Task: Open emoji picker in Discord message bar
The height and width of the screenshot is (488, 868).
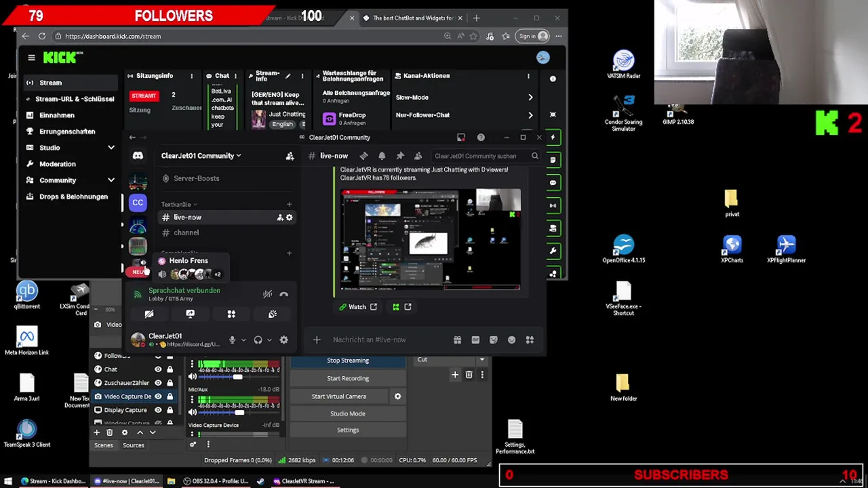Action: [x=511, y=340]
